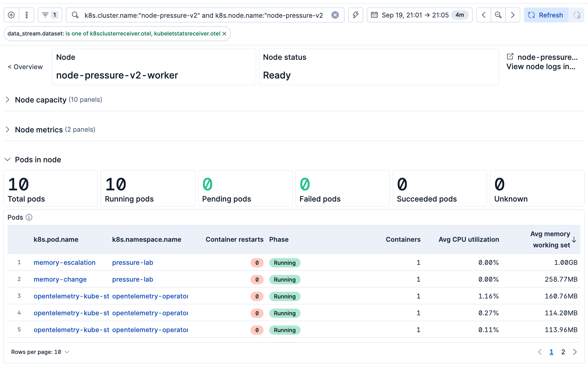Clear the query with the X icon
Screen dimensions: 588x367
335,15
